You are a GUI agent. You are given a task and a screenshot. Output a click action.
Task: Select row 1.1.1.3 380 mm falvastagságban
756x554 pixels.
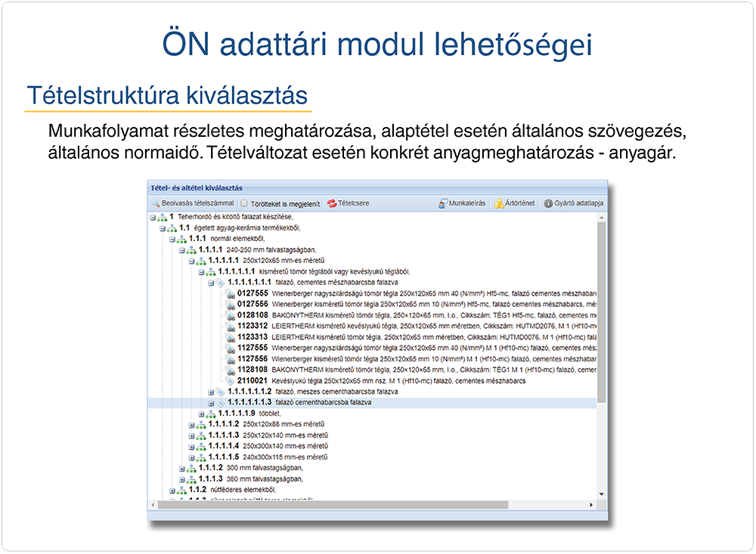pos(251,478)
